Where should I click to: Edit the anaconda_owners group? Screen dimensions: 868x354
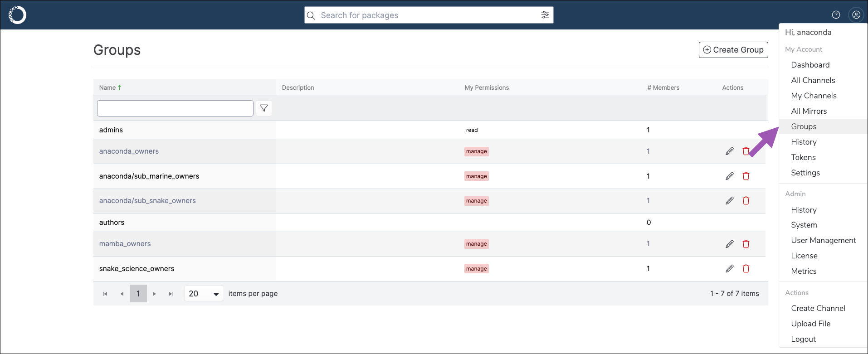(x=730, y=151)
